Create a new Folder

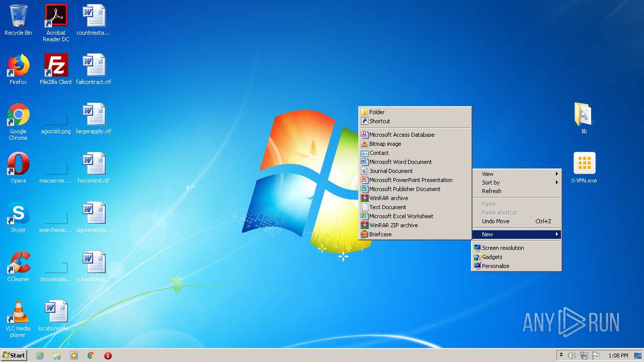[415, 112]
